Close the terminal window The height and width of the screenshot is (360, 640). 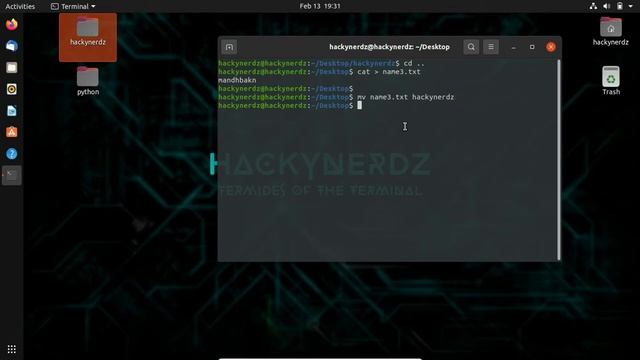tap(551, 47)
